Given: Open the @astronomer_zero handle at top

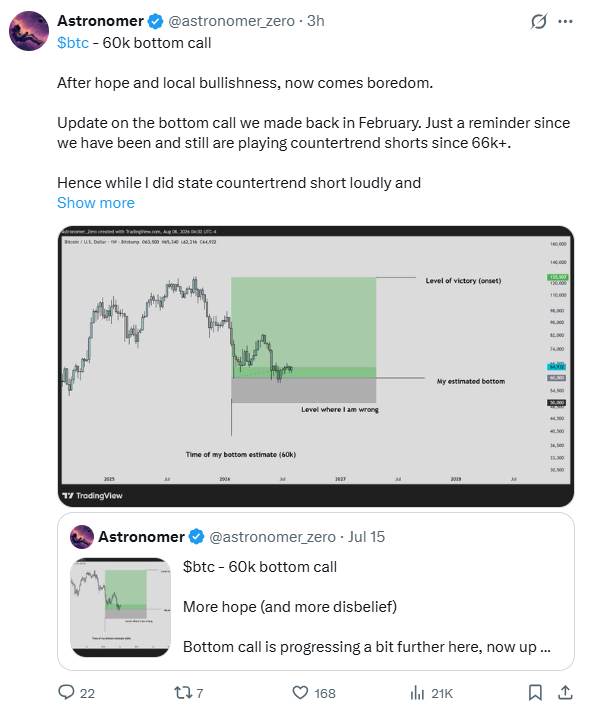Looking at the screenshot, I should pos(231,21).
